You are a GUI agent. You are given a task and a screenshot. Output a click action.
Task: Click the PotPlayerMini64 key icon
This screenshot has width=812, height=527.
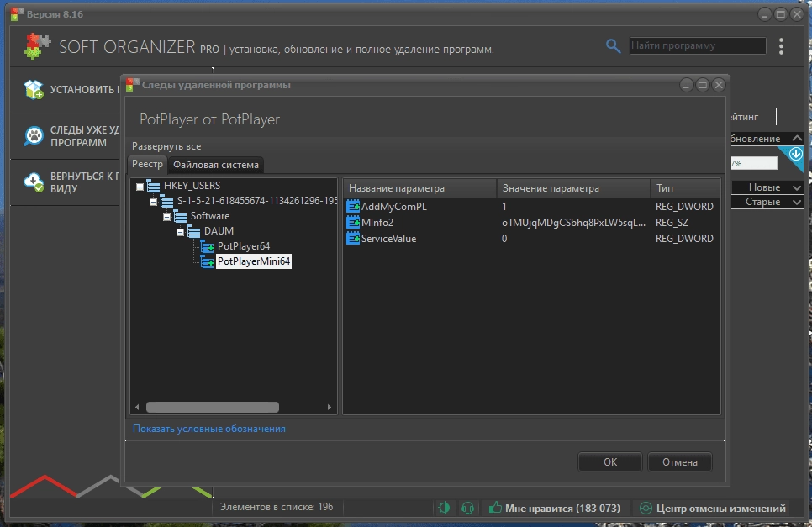(207, 261)
